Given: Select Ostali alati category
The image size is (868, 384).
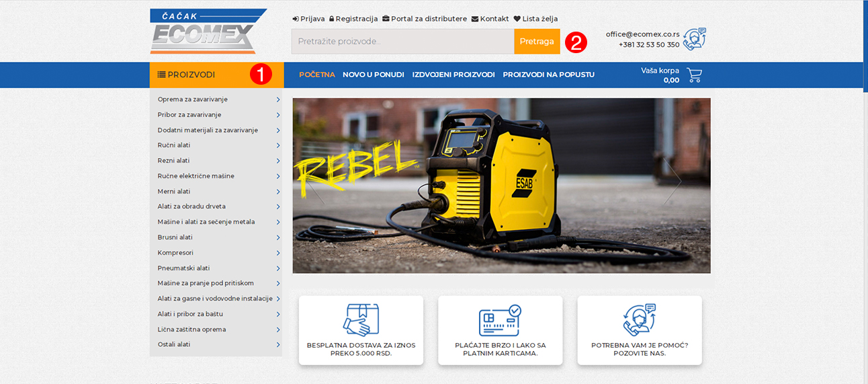Looking at the screenshot, I should point(216,344).
